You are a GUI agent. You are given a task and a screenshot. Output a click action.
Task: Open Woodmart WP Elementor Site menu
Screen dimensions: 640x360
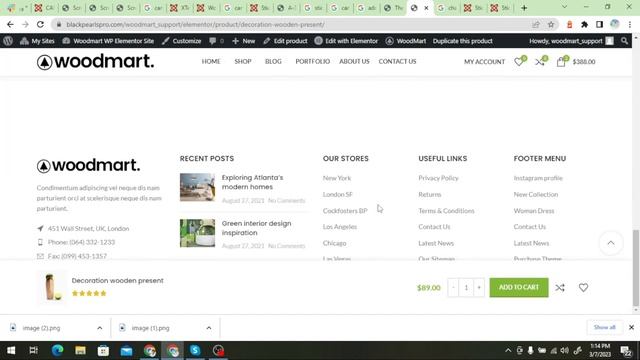(x=108, y=41)
